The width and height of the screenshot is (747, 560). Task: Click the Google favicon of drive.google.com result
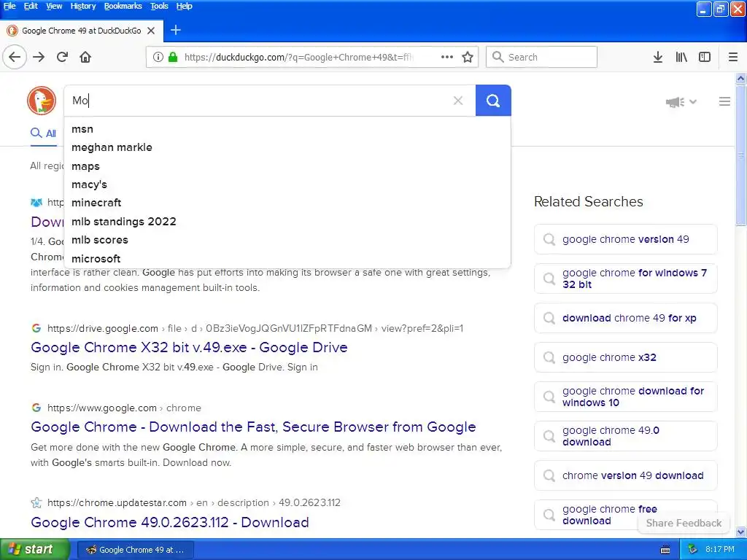36,328
